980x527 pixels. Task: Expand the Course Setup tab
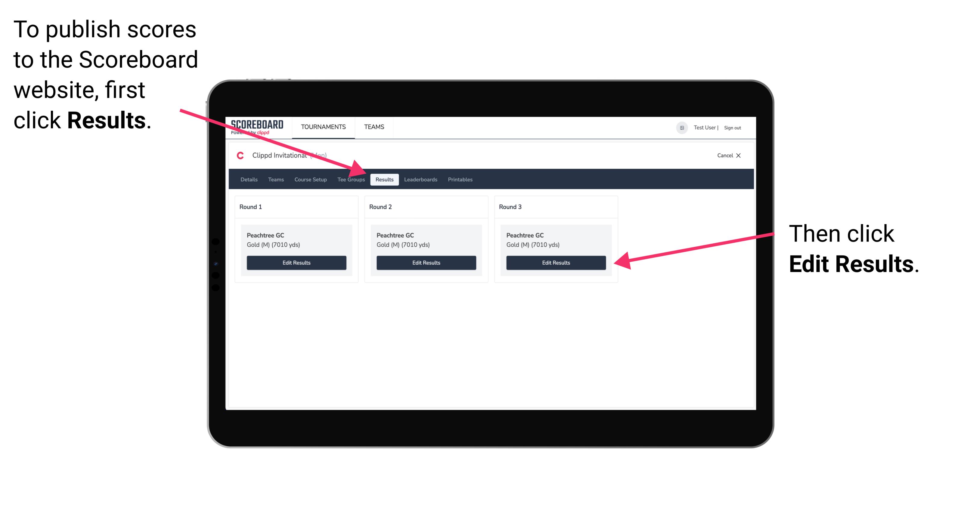click(x=310, y=179)
